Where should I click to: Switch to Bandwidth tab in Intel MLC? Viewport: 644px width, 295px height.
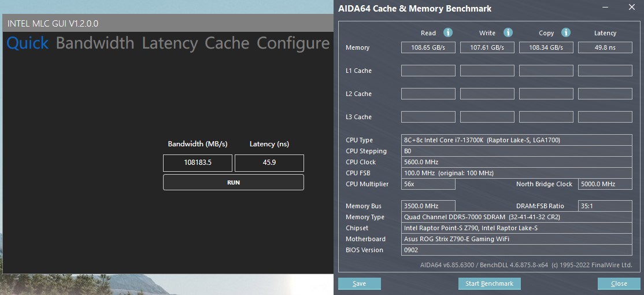pyautogui.click(x=95, y=43)
